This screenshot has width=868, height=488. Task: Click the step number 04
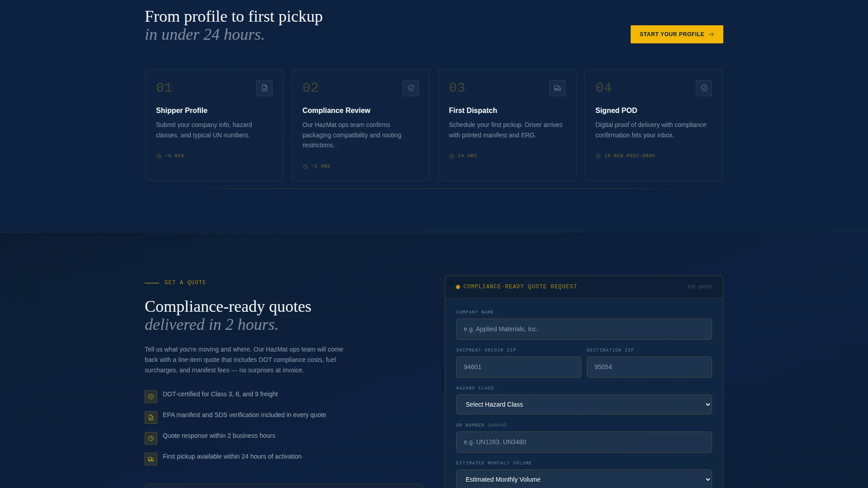[x=604, y=88]
